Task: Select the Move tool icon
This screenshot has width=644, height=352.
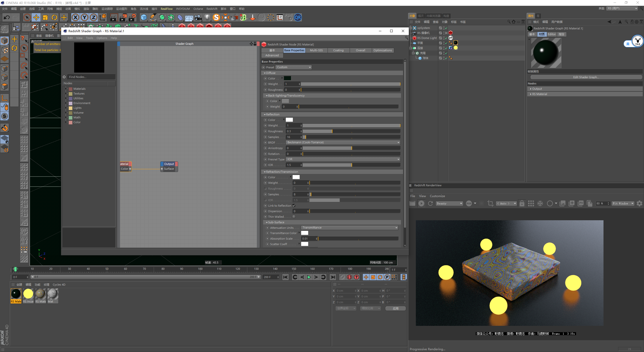Action: pyautogui.click(x=36, y=17)
